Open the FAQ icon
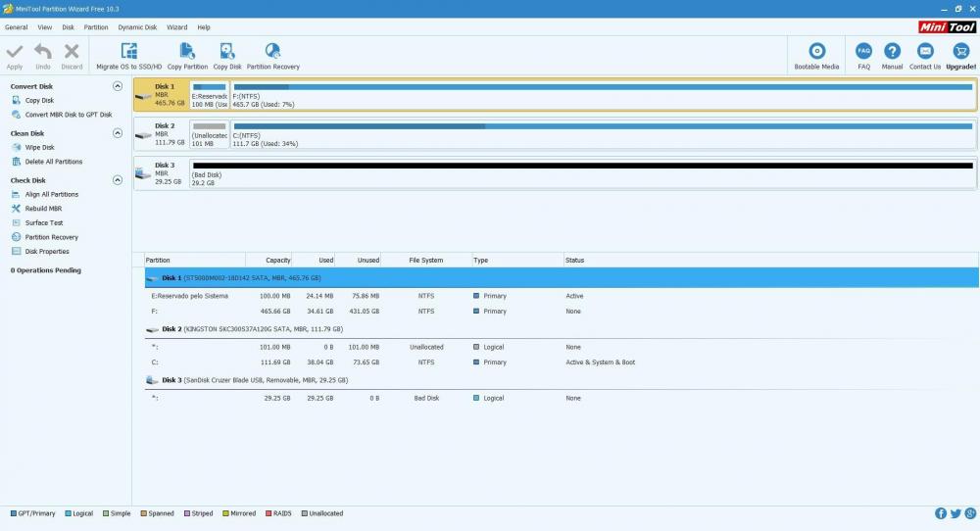The height and width of the screenshot is (531, 980). (863, 51)
